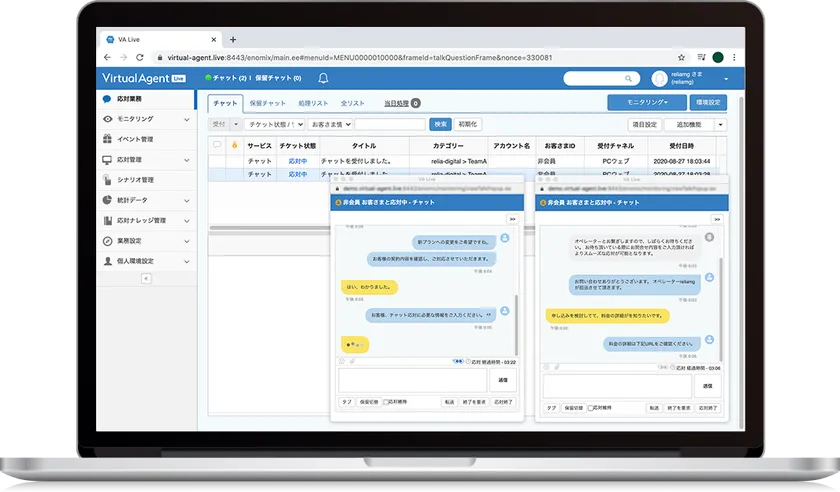The width and height of the screenshot is (840, 492).
Task: Open the browser three-dot menu
Action: coord(734,57)
